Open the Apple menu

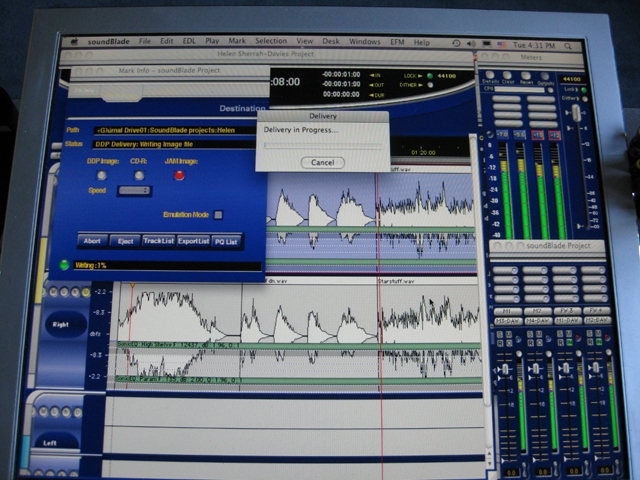click(75, 42)
